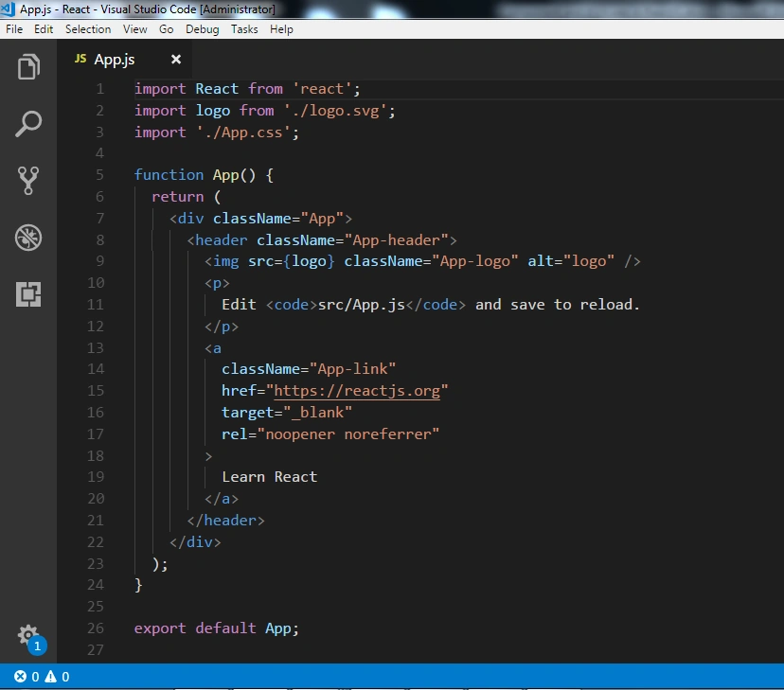Click 'Learn React' text on line 19

270,477
